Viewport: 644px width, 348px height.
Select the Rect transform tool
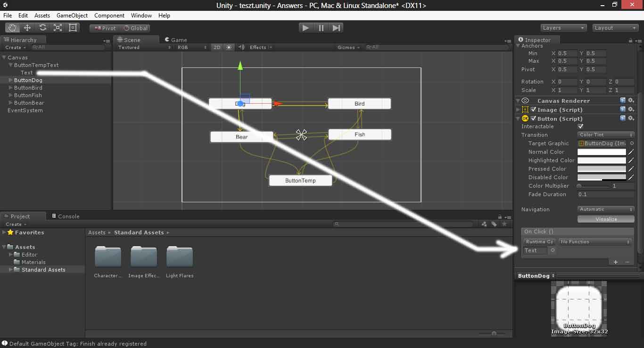pos(73,28)
